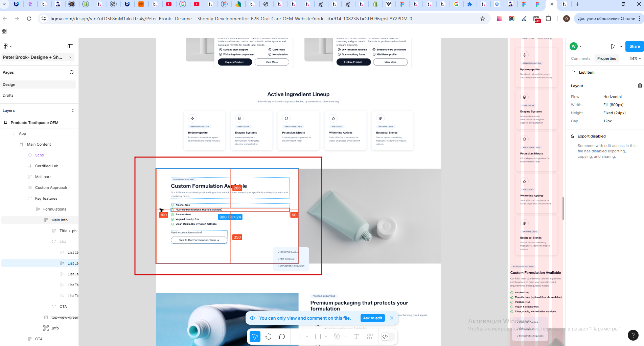Start the presentation with the play icon
Screen dimensions: 644x346
pyautogui.click(x=613, y=46)
